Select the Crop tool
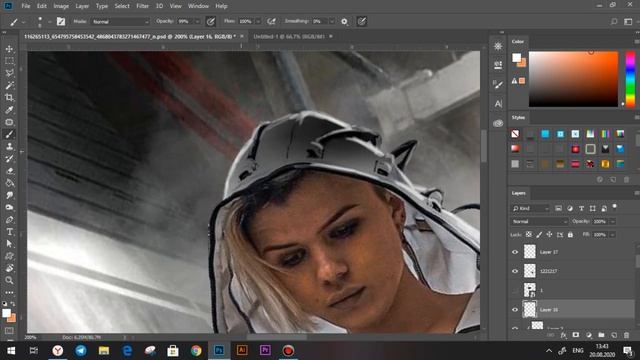 (x=9, y=98)
